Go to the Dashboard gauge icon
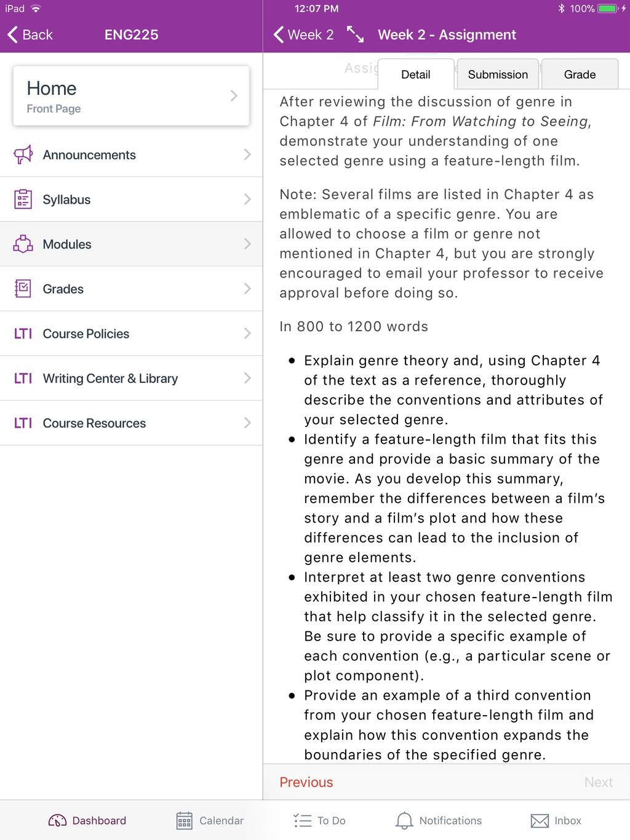 [x=57, y=820]
